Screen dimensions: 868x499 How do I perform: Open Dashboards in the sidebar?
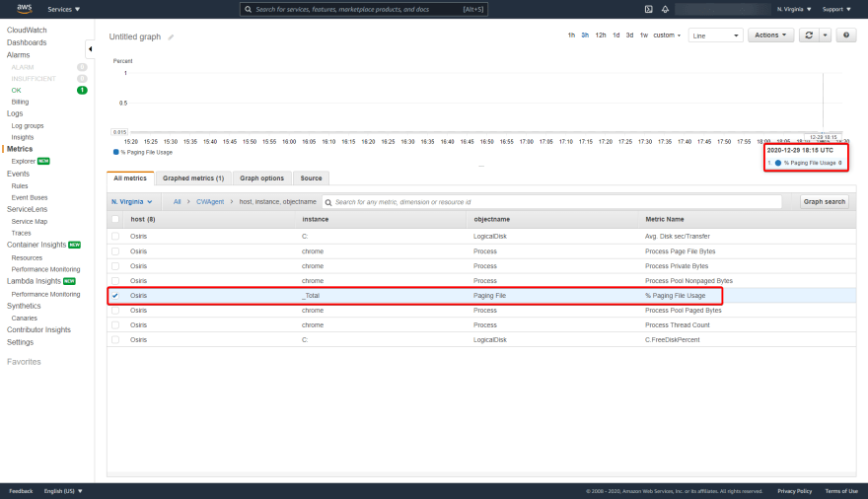[27, 42]
